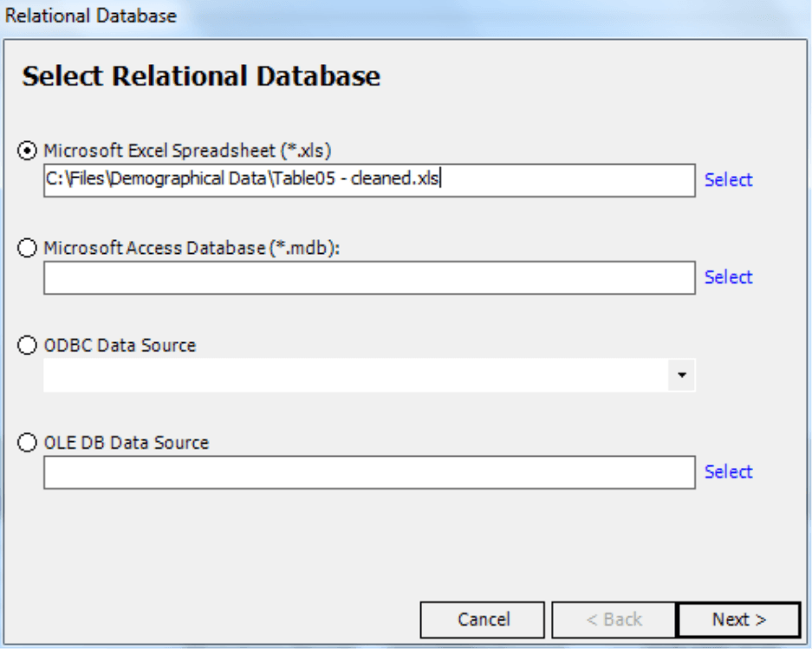
Task: Go to the next wizard step
Action: [x=739, y=620]
